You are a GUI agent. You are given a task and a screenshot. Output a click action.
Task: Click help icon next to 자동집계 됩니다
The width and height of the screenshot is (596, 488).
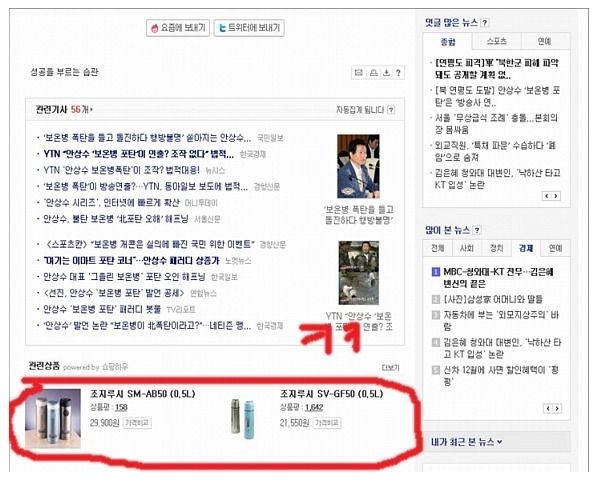391,110
